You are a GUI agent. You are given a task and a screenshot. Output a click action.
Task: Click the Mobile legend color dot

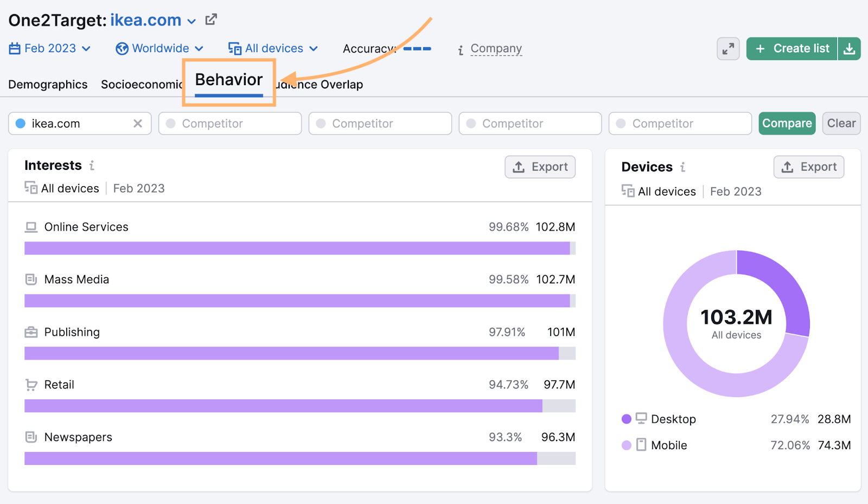point(627,445)
